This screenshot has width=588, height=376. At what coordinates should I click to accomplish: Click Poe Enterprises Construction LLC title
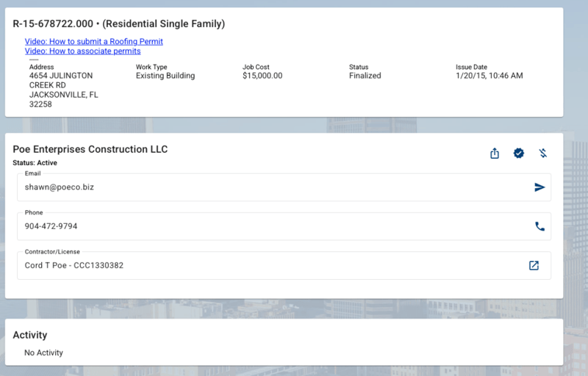pyautogui.click(x=90, y=149)
